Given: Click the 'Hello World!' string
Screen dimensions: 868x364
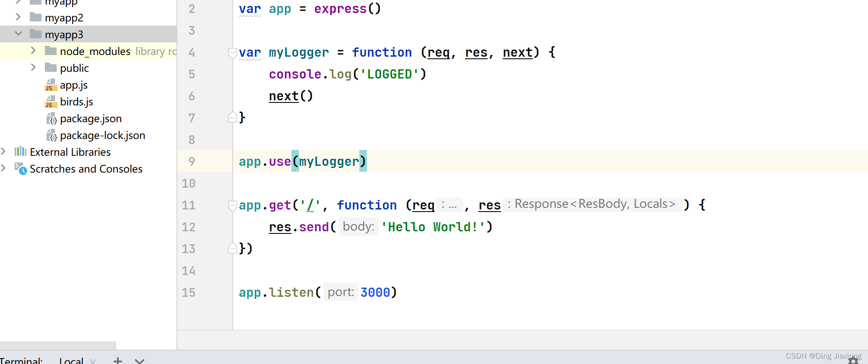Looking at the screenshot, I should tap(433, 227).
